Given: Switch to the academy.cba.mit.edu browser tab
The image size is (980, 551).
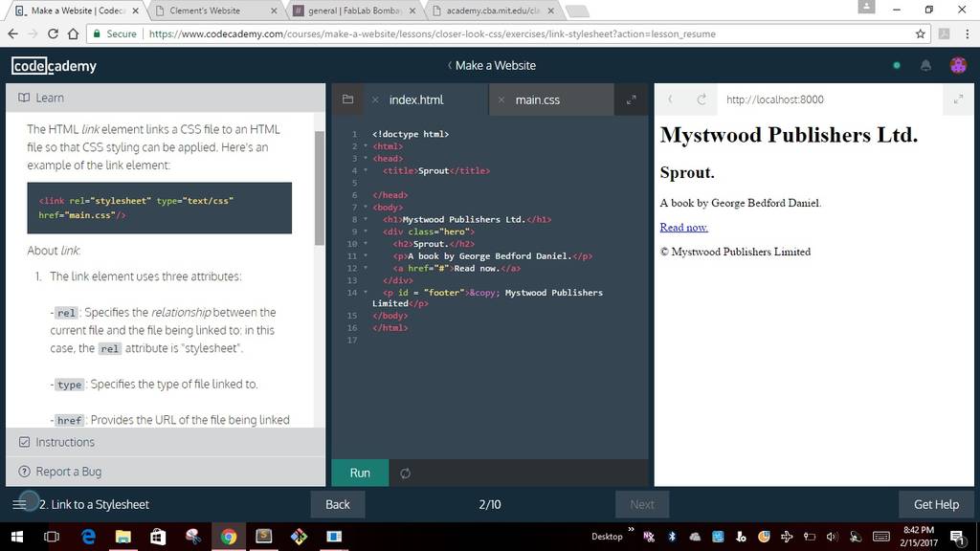Looking at the screenshot, I should tap(494, 11).
